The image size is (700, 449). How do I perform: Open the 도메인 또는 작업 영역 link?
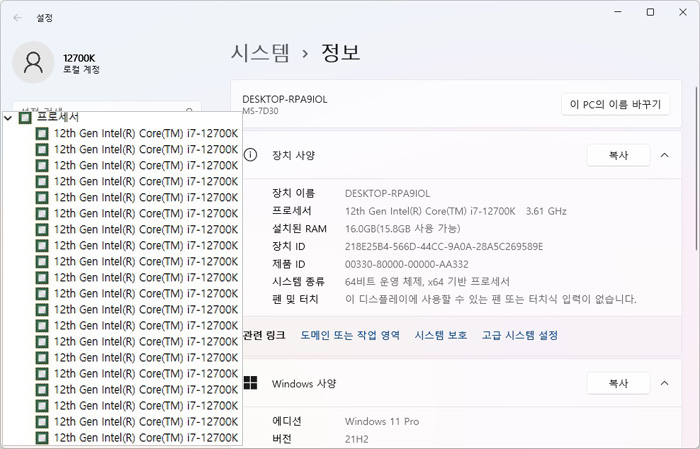(x=350, y=335)
